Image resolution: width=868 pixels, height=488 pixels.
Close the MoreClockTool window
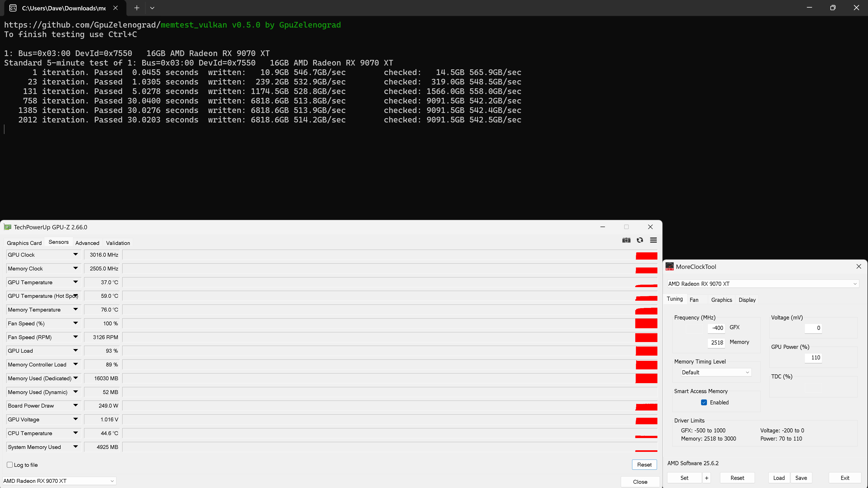(859, 266)
